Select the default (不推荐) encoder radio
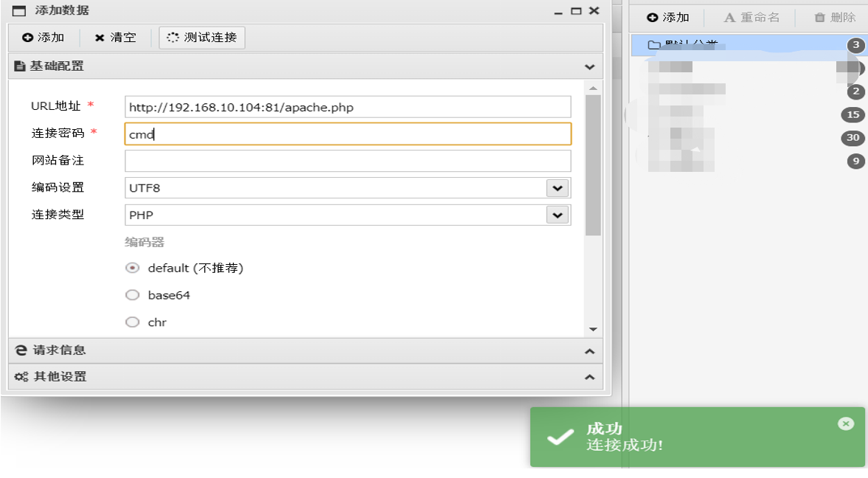The height and width of the screenshot is (478, 868). click(x=132, y=268)
